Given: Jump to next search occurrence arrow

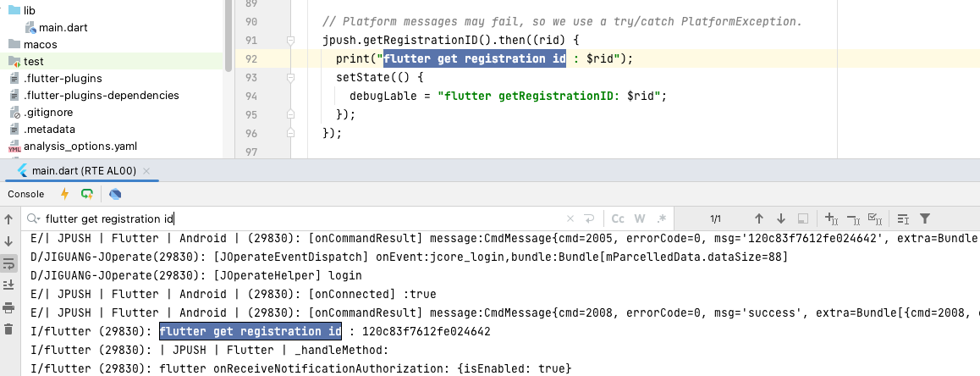Looking at the screenshot, I should 781,218.
